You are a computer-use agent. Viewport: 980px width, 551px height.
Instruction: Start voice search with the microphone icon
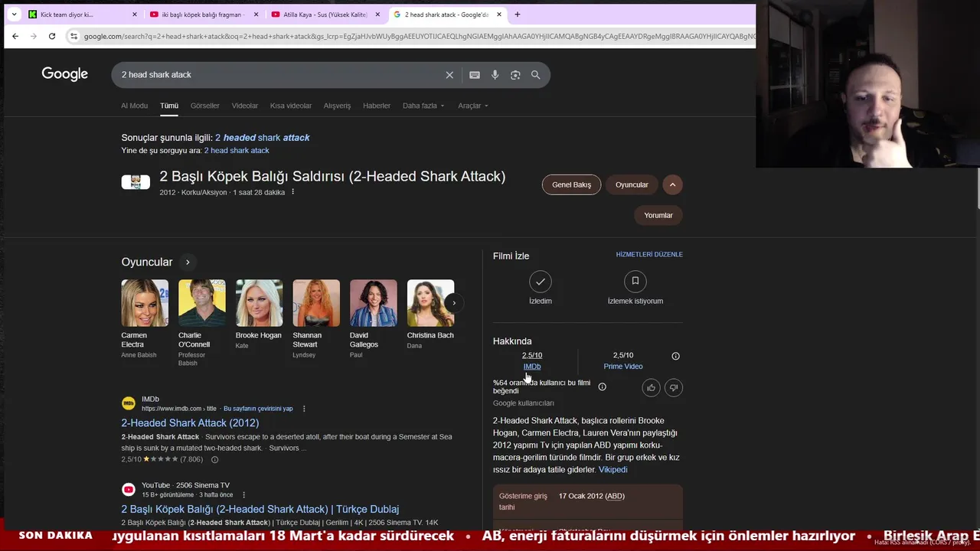point(495,75)
